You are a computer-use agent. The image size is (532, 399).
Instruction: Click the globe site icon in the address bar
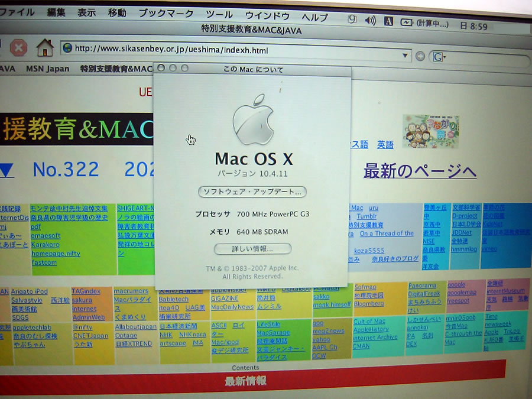[67, 48]
